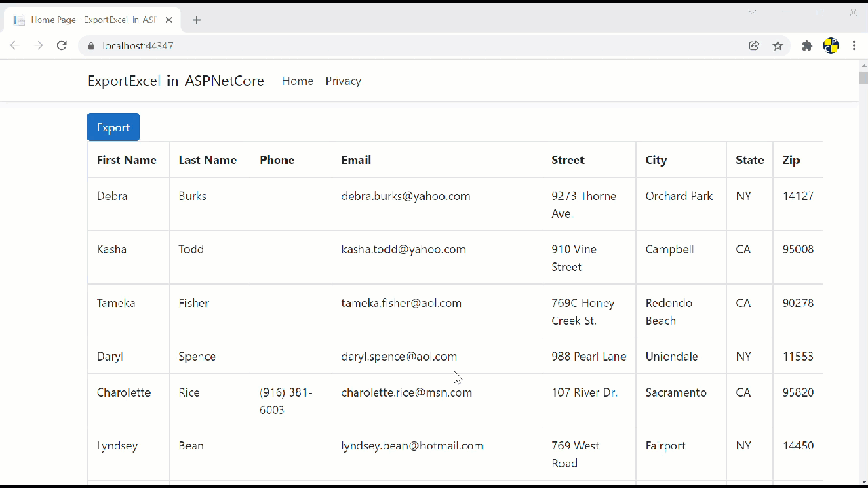
Task: Bookmark this page with star icon
Action: (x=778, y=46)
